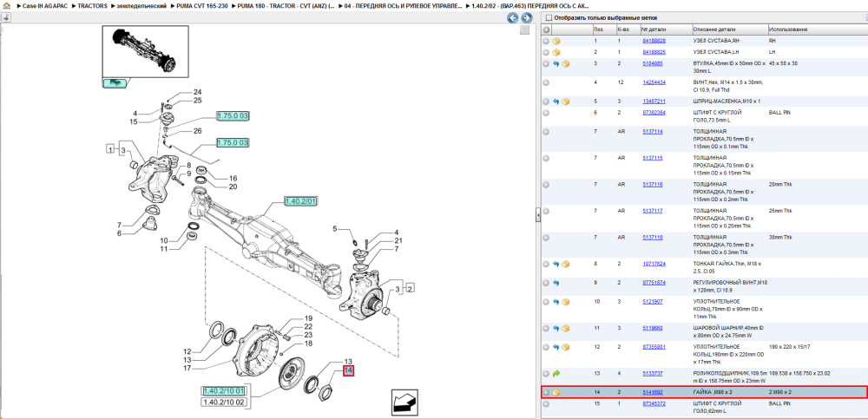
Task: Open part number link 5104085
Action: [652, 63]
